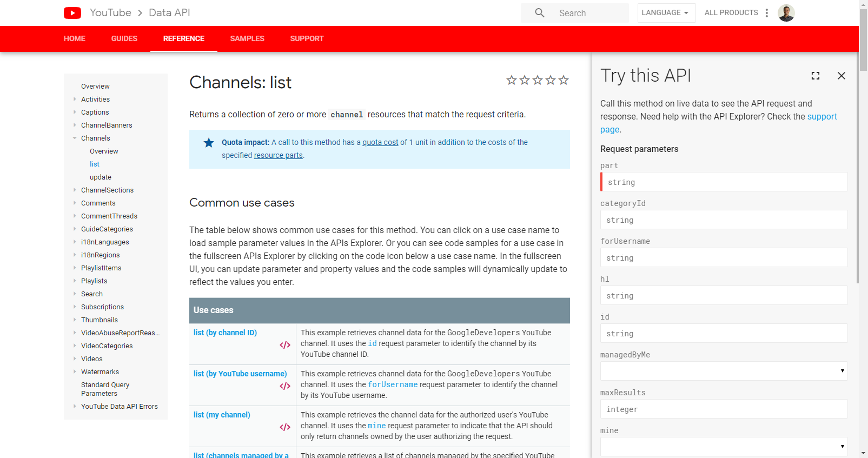868x458 pixels.
Task: Click the hl parameter input field
Action: (x=724, y=295)
